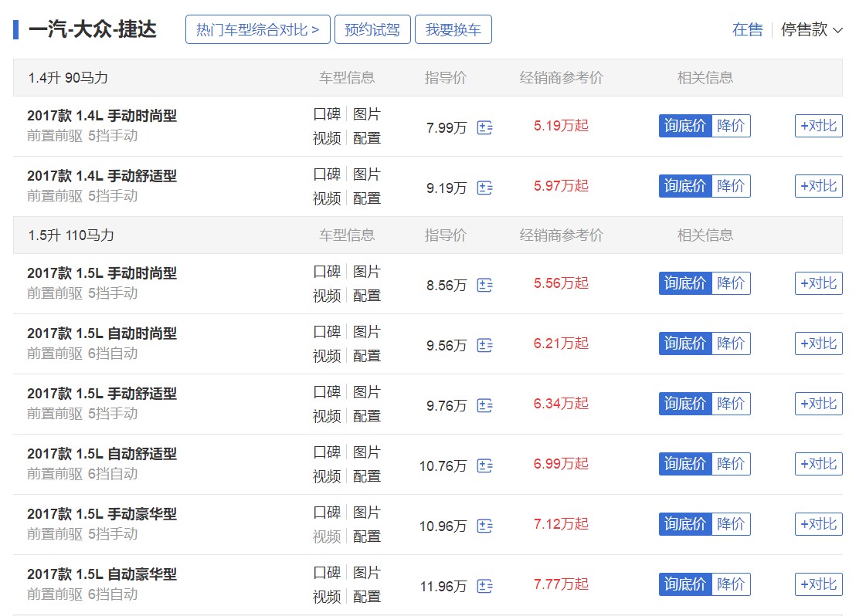Open loan calculator icon beside 10.76万 price
Image resolution: width=866 pixels, height=616 pixels.
485,465
